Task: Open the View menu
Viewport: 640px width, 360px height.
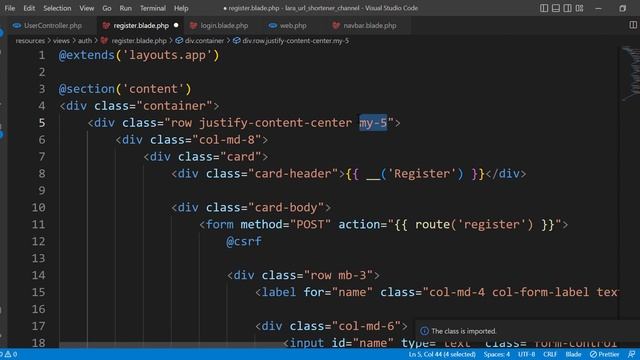Action: click(x=87, y=8)
